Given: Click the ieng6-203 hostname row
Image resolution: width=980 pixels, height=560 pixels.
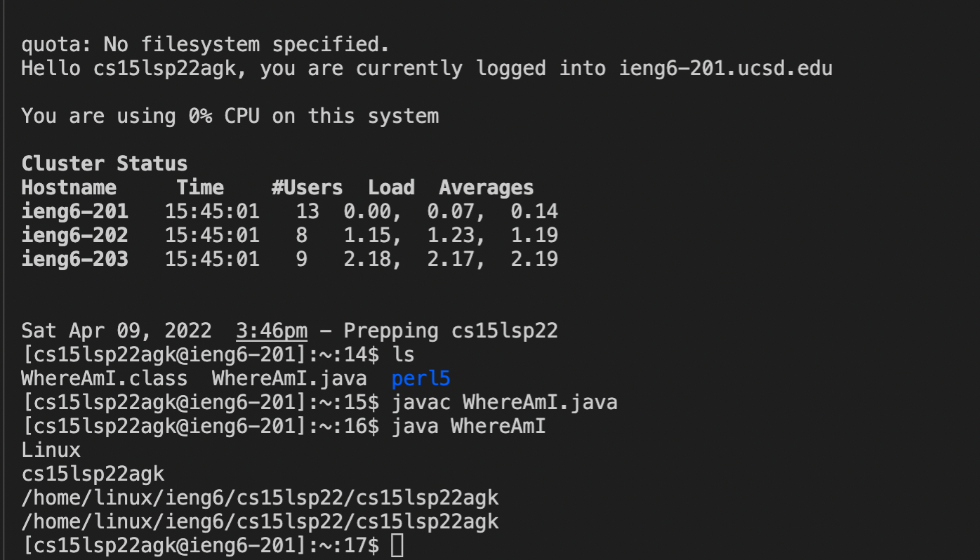Looking at the screenshot, I should [x=290, y=259].
